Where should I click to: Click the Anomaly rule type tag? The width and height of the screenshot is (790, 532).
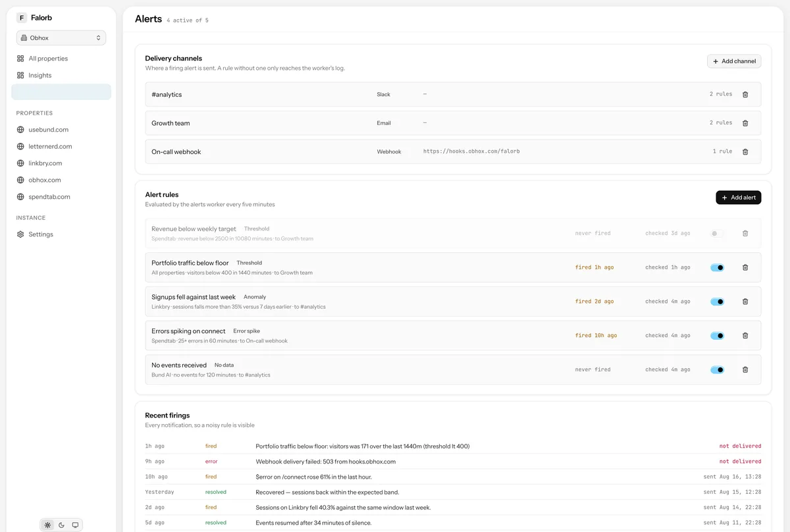(255, 297)
